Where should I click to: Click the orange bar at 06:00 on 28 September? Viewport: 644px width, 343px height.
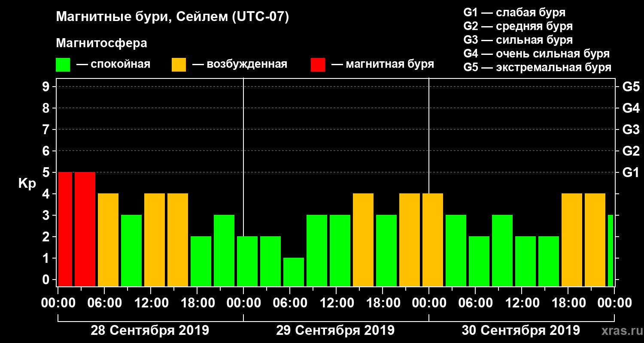tap(108, 240)
